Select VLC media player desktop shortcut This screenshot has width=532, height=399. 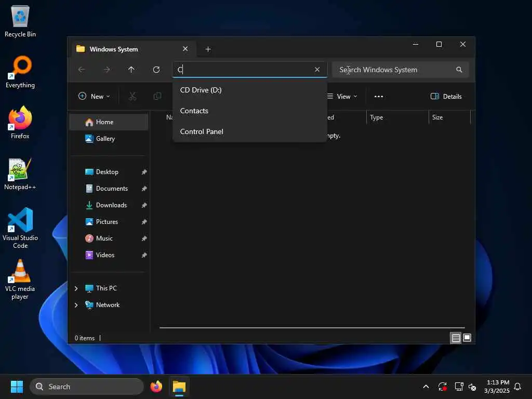[x=20, y=280]
